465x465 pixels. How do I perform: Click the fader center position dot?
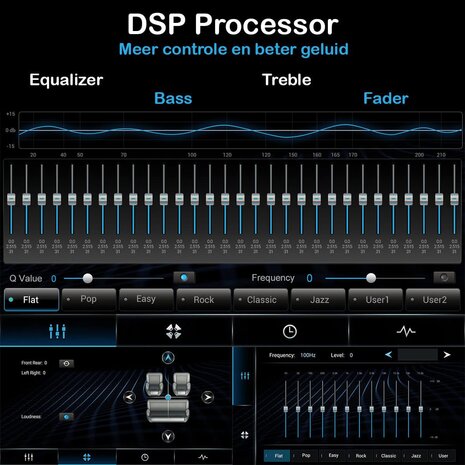[168, 397]
